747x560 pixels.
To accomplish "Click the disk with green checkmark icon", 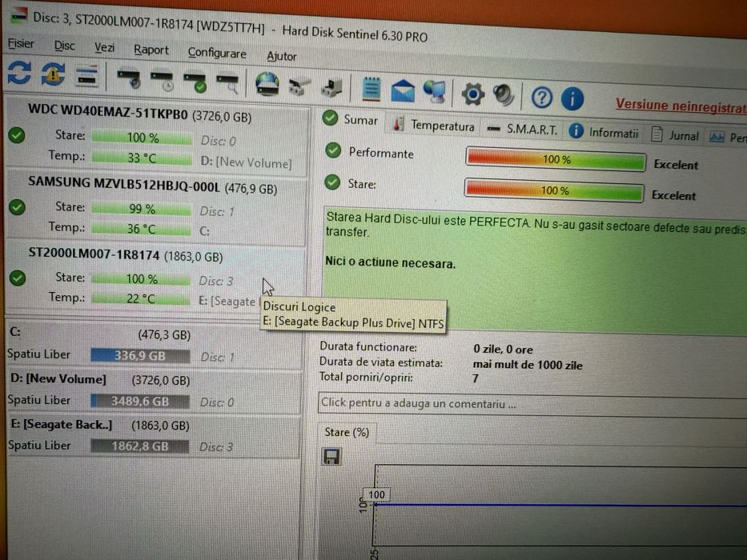I will pos(195,83).
